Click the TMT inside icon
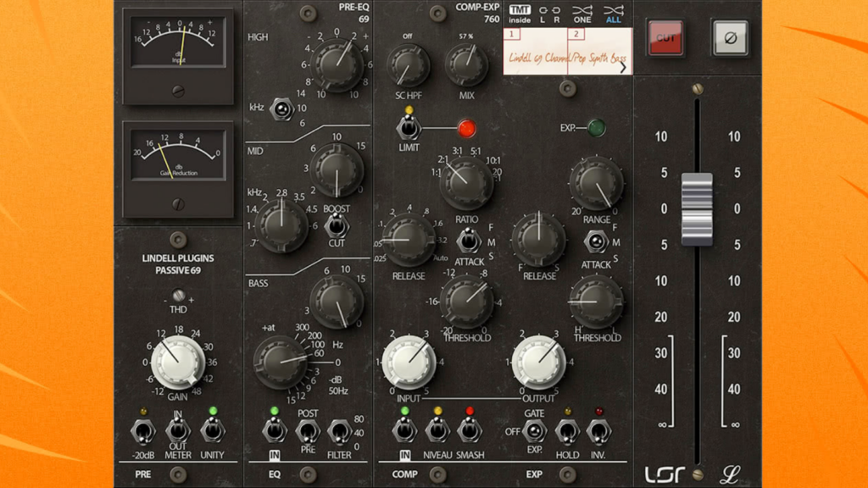The width and height of the screenshot is (868, 488). [x=520, y=14]
